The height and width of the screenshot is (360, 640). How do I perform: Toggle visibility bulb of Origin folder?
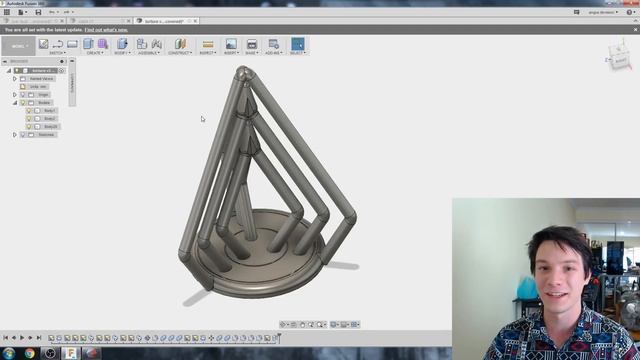point(23,95)
